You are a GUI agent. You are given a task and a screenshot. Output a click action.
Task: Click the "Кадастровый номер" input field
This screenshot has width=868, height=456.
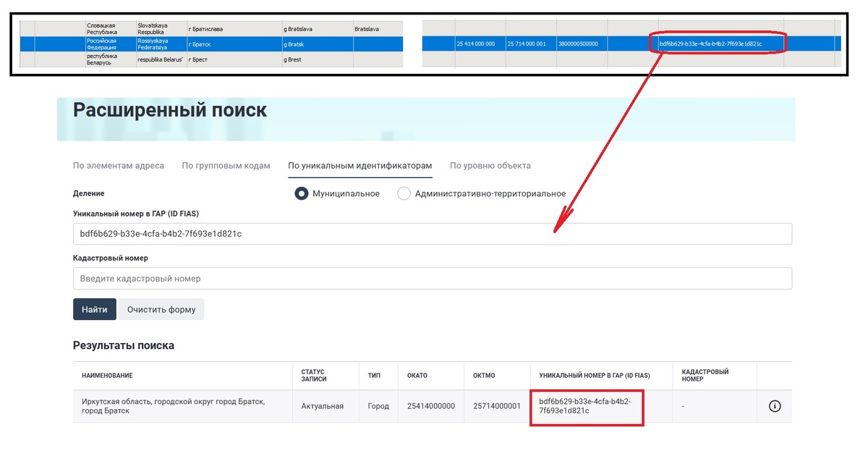[432, 278]
